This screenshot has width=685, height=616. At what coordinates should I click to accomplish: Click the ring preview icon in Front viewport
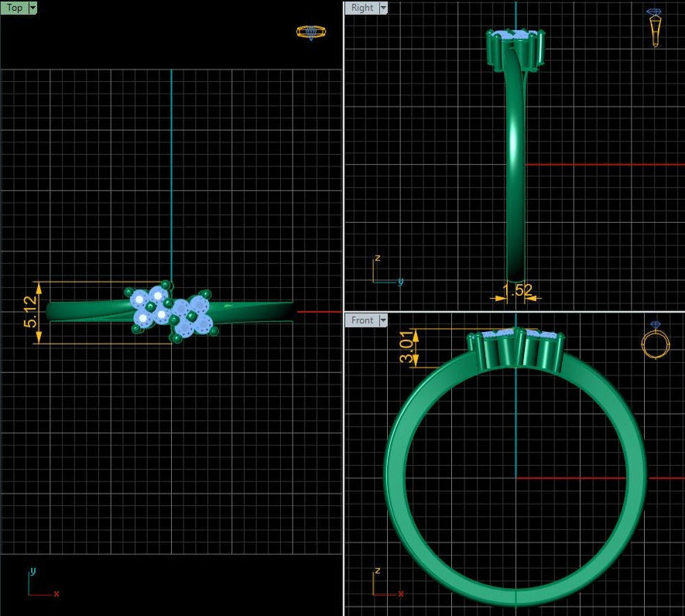(656, 341)
